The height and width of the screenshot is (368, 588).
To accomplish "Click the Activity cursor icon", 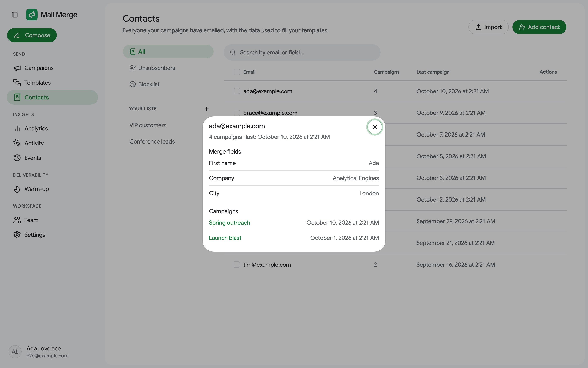I will tap(17, 143).
